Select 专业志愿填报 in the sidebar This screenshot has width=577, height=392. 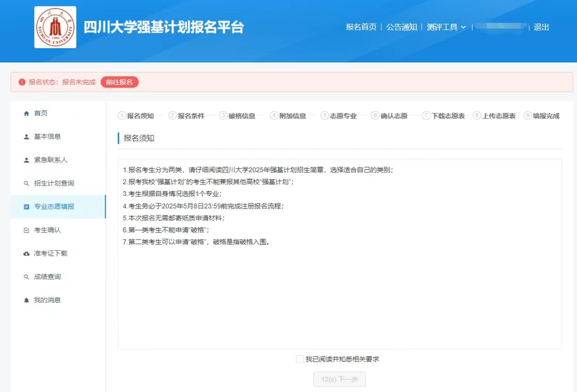[58, 207]
